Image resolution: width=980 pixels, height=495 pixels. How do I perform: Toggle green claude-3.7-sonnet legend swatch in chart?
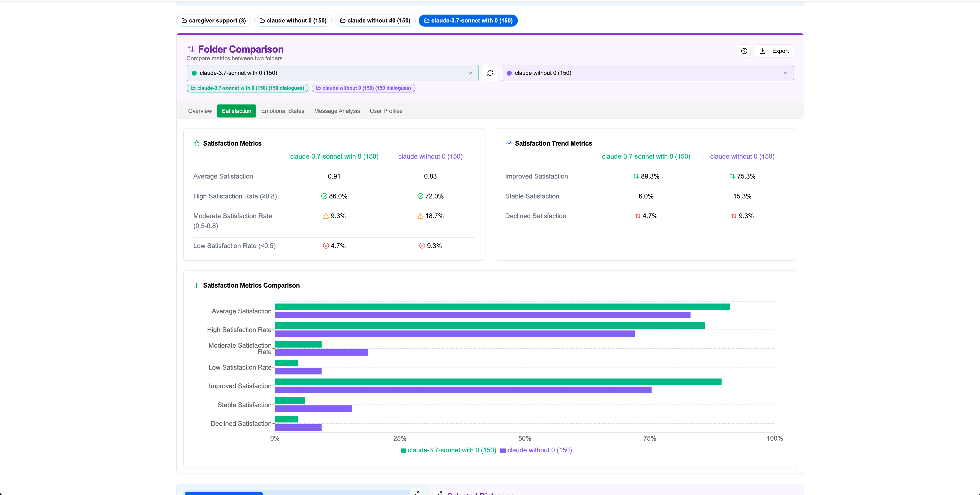tap(403, 451)
